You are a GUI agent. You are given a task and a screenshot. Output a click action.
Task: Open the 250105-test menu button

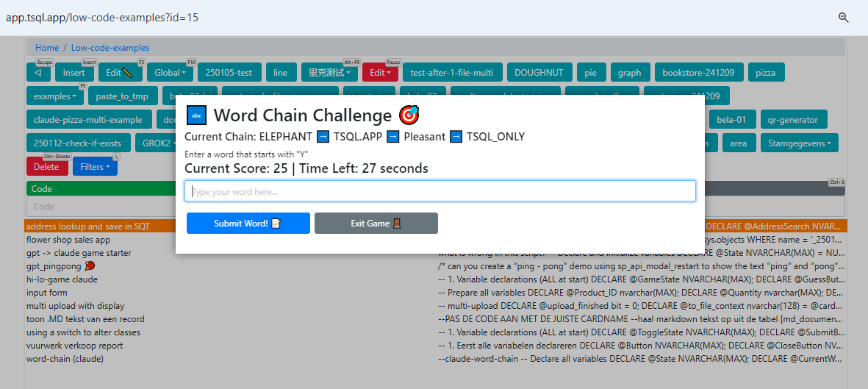(x=229, y=73)
